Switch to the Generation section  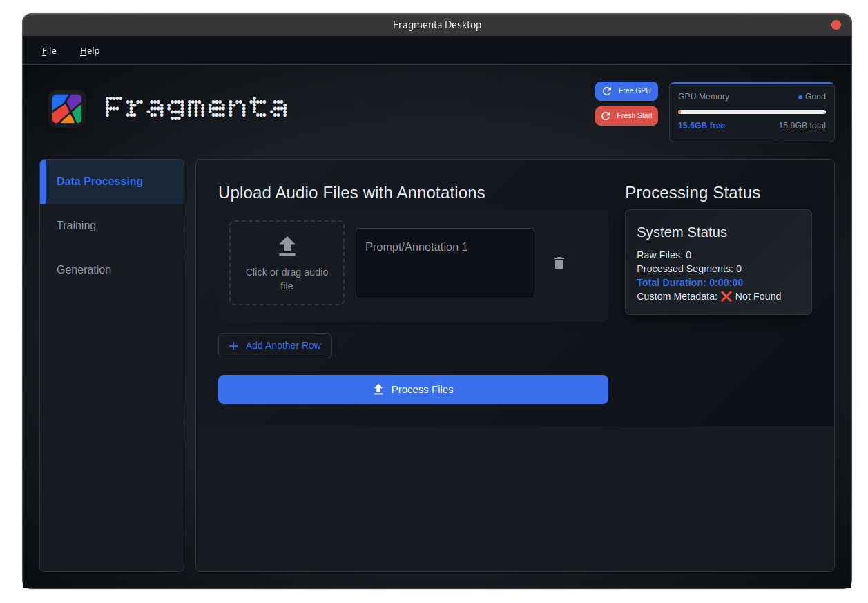point(84,269)
